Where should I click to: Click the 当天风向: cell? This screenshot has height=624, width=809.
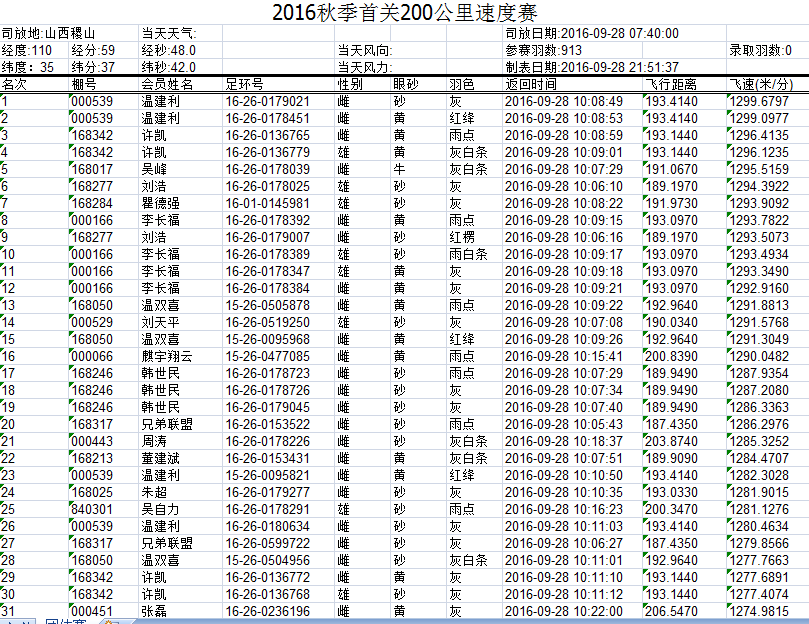click(x=365, y=51)
